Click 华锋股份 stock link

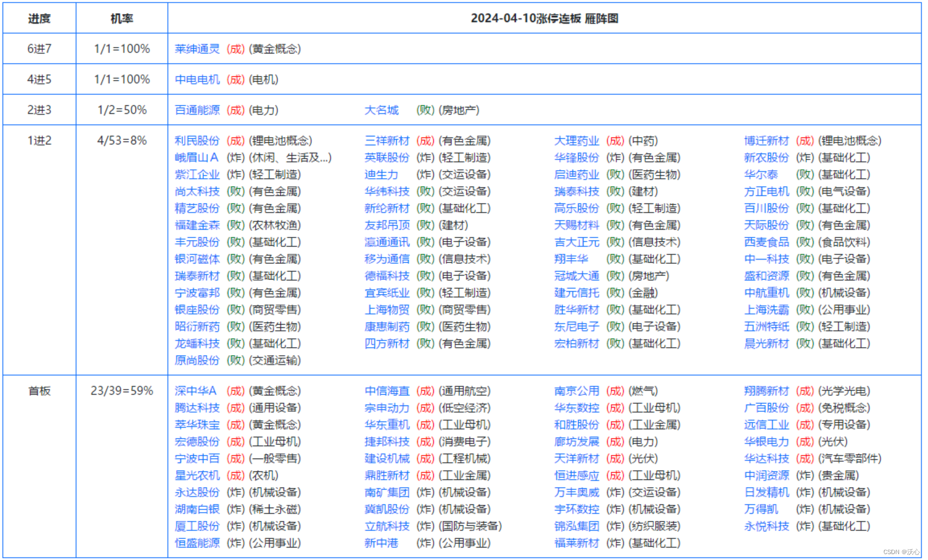coord(576,158)
